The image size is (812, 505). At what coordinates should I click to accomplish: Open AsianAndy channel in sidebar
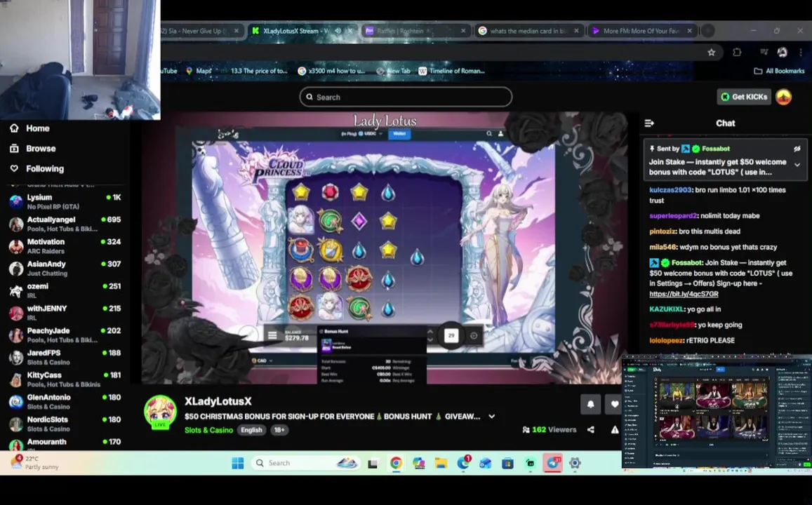(65, 268)
